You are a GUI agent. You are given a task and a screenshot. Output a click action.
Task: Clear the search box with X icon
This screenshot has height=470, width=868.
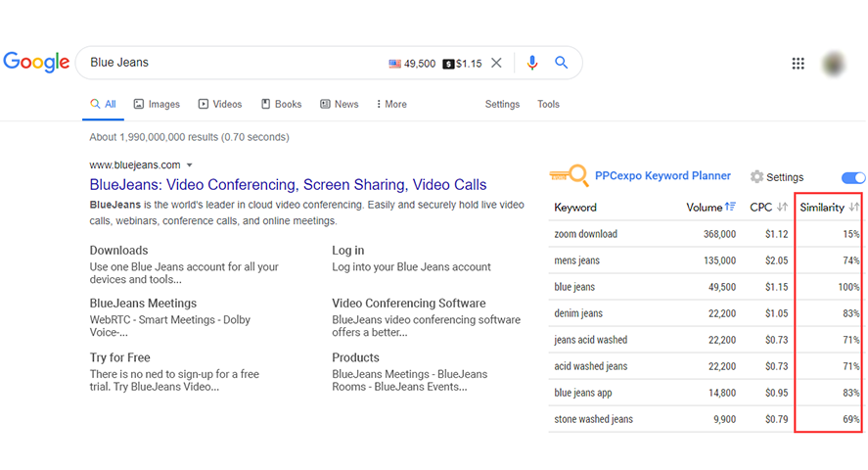[496, 63]
